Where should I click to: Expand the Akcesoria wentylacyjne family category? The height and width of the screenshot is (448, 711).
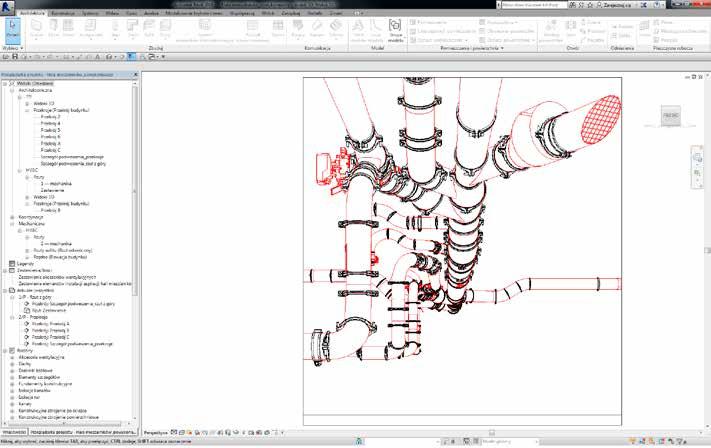12,357
